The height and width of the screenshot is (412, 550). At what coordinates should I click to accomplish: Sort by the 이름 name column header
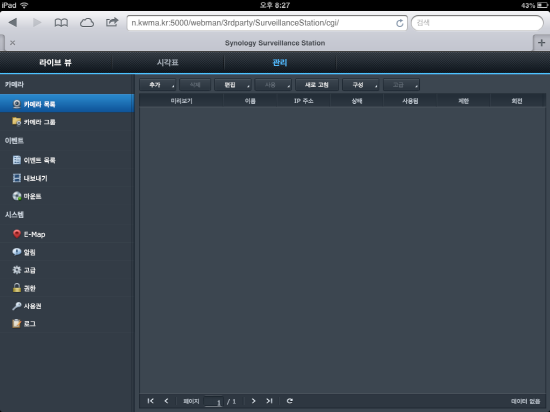(x=250, y=101)
